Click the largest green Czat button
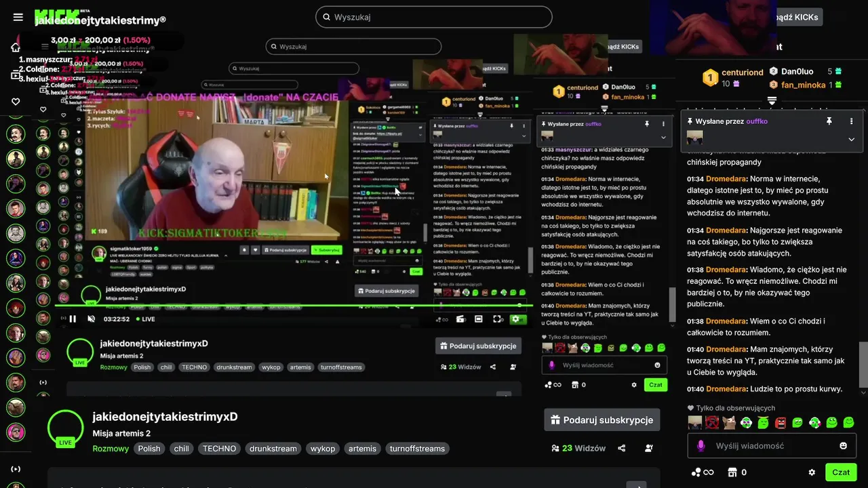Image resolution: width=868 pixels, height=488 pixels. point(841,472)
